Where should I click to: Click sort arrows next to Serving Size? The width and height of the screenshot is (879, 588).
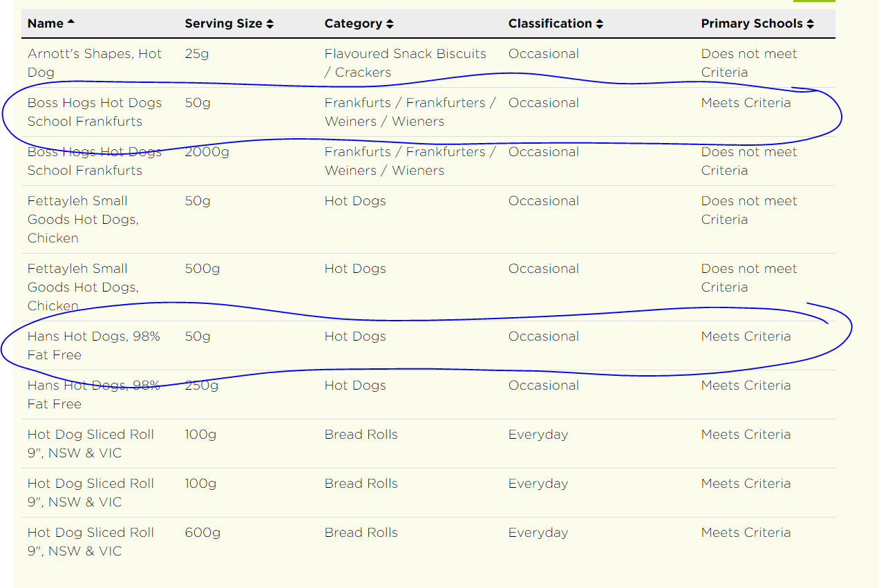pyautogui.click(x=270, y=24)
